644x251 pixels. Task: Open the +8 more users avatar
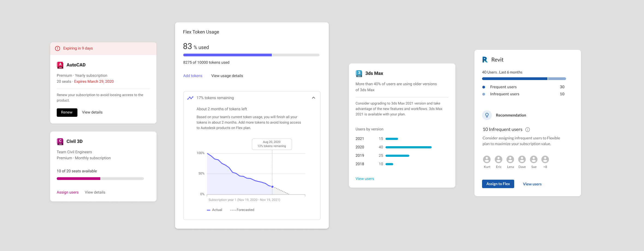click(545, 159)
